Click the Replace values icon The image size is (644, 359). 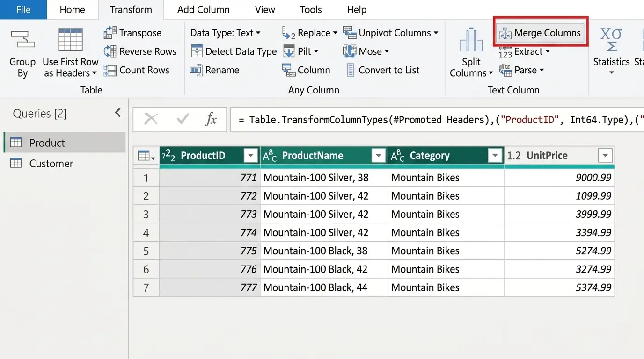tap(288, 33)
